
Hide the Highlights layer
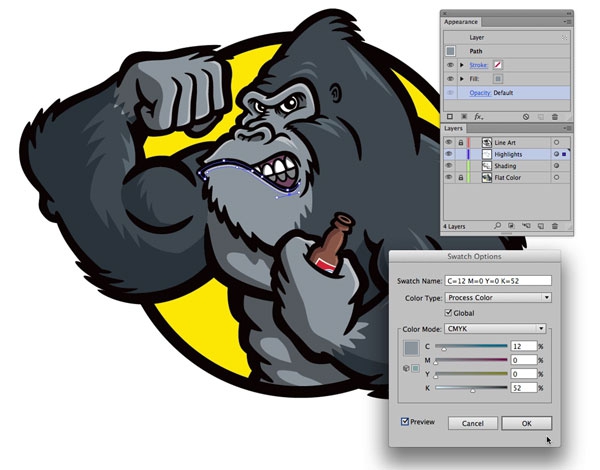[x=449, y=155]
